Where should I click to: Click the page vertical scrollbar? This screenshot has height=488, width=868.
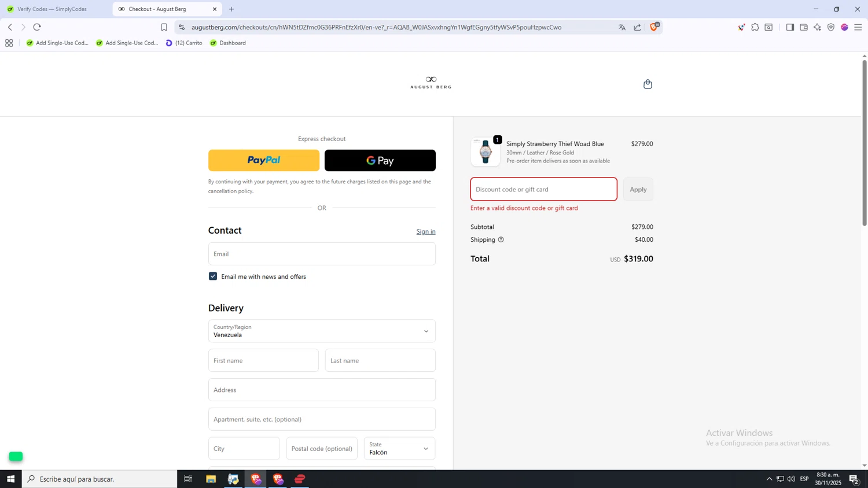865,142
